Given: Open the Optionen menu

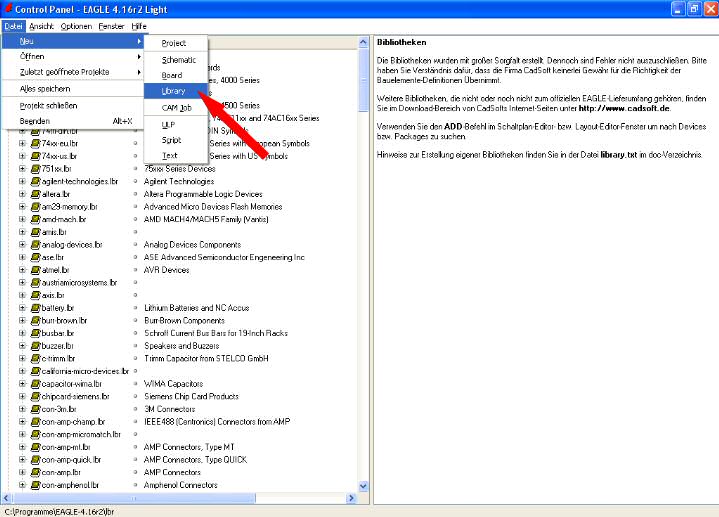Looking at the screenshot, I should (75, 26).
